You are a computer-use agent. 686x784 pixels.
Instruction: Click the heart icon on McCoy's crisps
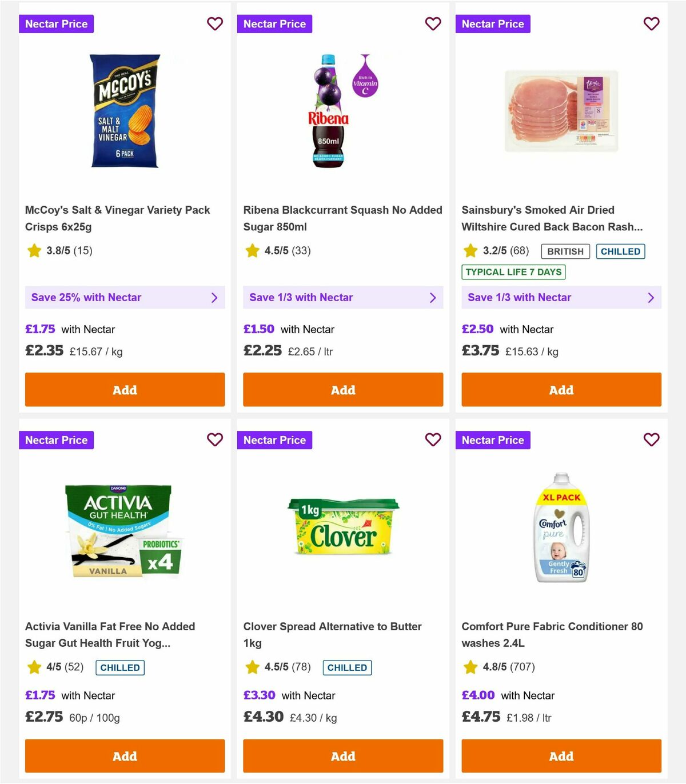215,24
